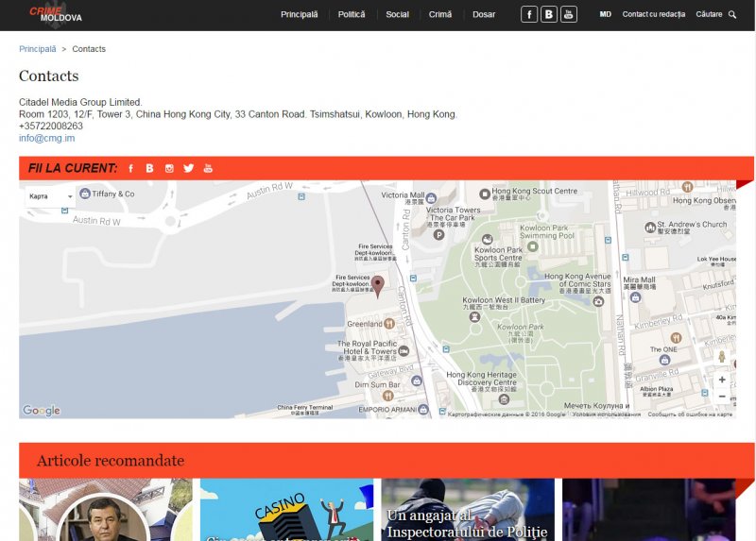This screenshot has width=756, height=541.
Task: Click The ONE shopping marker
Action: click(x=664, y=360)
